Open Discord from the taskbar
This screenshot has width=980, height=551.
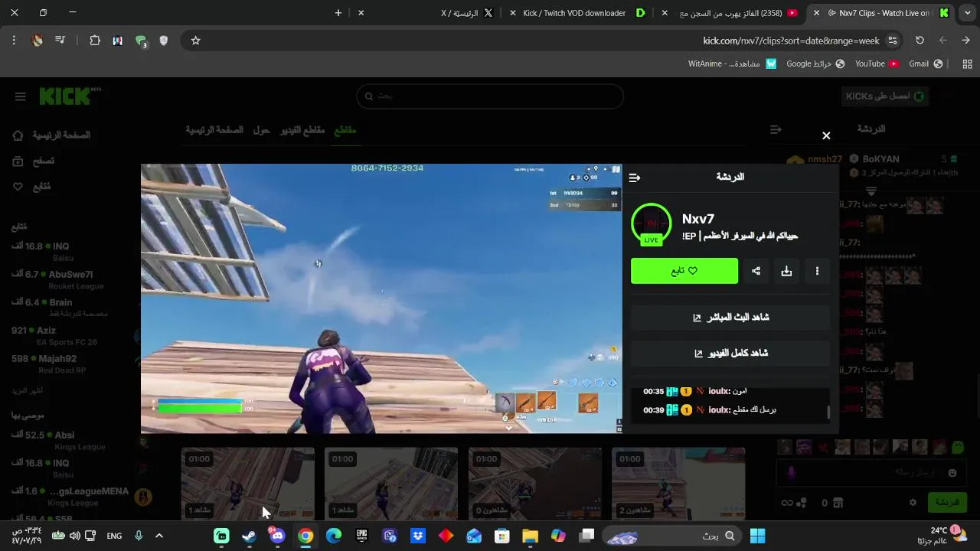pos(277,536)
